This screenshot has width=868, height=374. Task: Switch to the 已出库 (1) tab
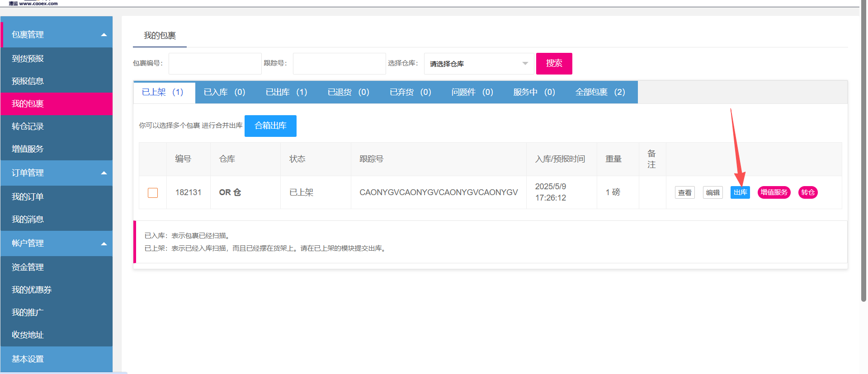286,92
